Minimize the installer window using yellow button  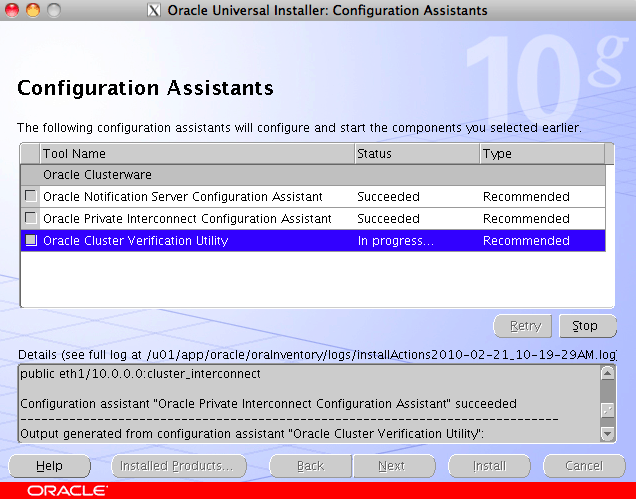tap(32, 11)
